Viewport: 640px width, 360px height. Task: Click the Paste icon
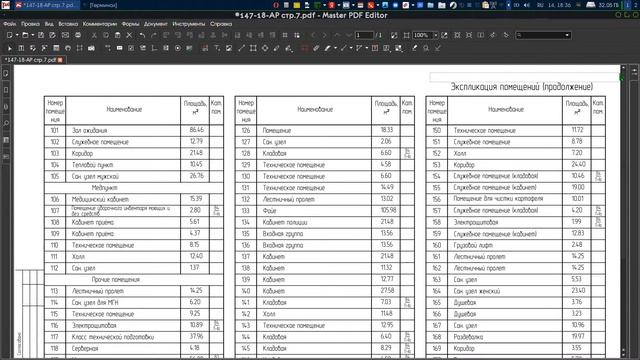pyautogui.click(x=118, y=36)
